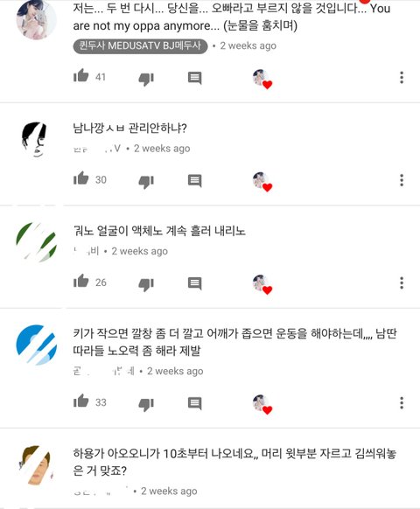
Task: Toggle creator heart on 26-likes comment
Action: pyautogui.click(x=262, y=284)
